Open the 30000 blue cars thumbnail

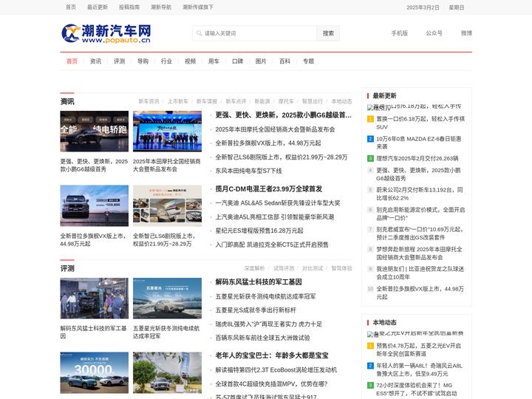pyautogui.click(x=95, y=372)
